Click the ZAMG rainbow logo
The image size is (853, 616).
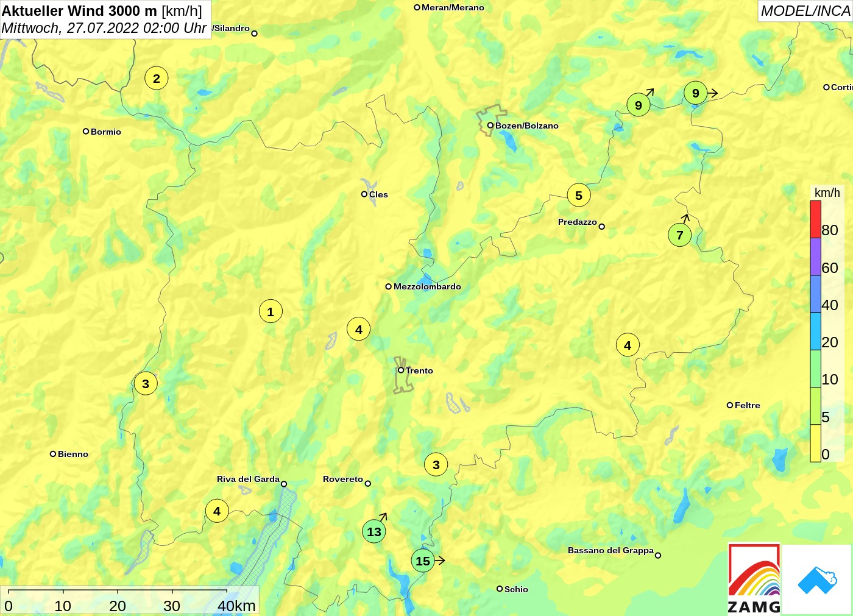pyautogui.click(x=754, y=579)
